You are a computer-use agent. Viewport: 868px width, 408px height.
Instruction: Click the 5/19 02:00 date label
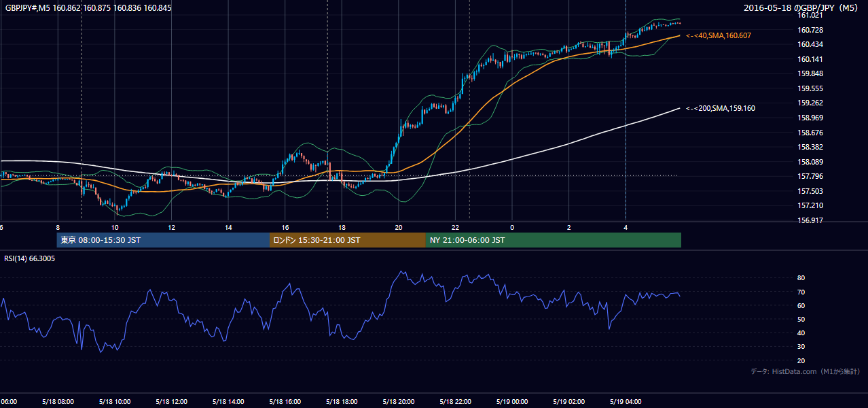pyautogui.click(x=569, y=401)
